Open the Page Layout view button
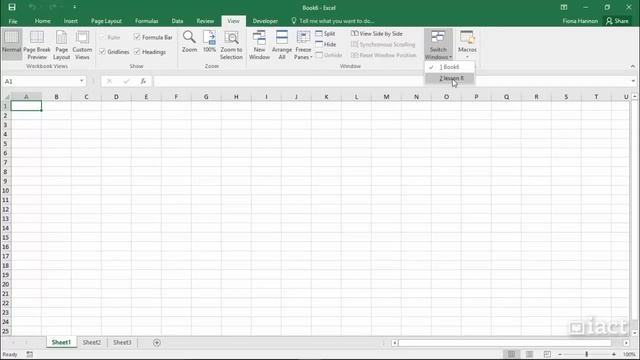The width and height of the screenshot is (640, 360). [61, 44]
